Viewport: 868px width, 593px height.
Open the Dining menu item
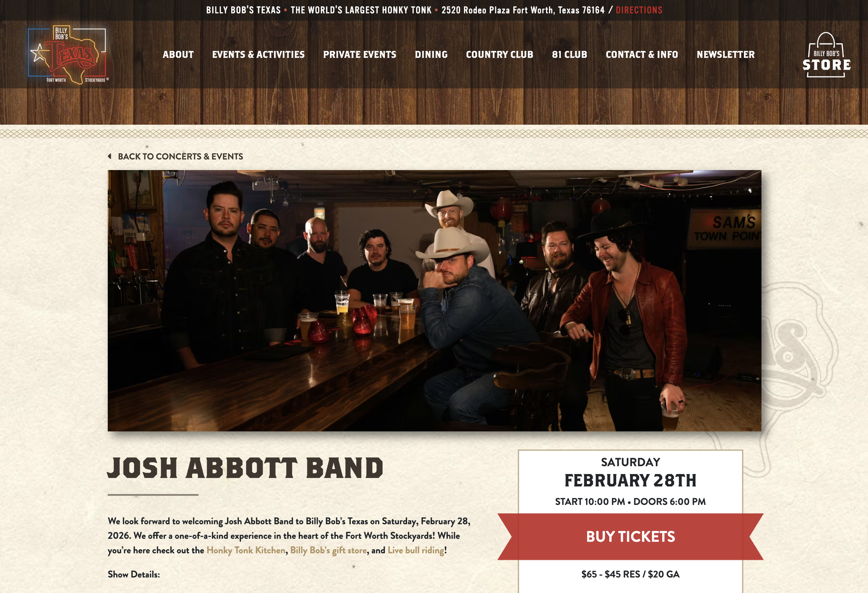[x=431, y=54]
